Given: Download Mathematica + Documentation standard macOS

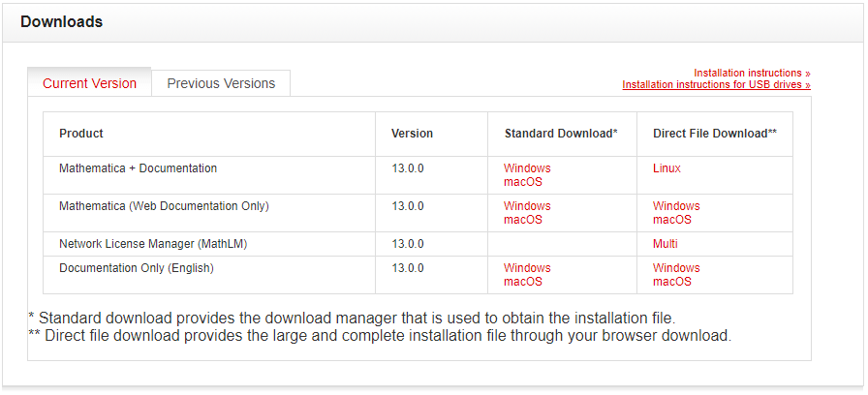Looking at the screenshot, I should [523, 182].
